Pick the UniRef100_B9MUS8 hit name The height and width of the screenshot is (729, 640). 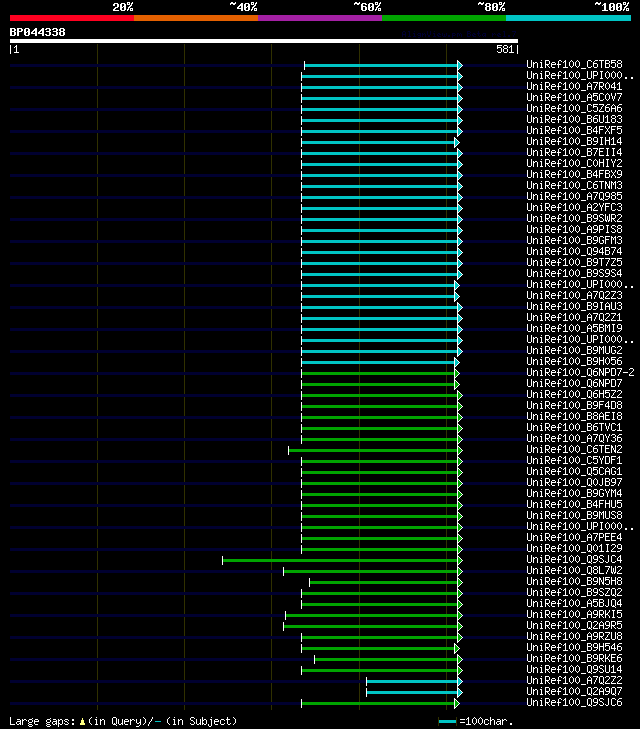(x=574, y=516)
